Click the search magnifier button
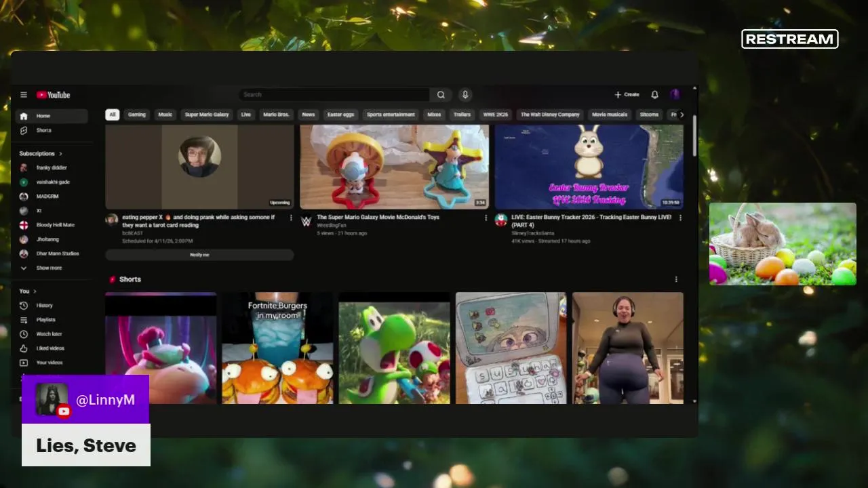Screen dimensions: 868x488 point(441,95)
